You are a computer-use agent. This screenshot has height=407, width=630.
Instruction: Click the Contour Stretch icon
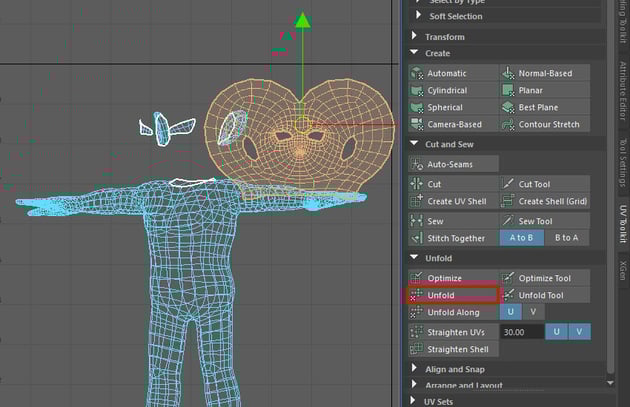tap(509, 125)
